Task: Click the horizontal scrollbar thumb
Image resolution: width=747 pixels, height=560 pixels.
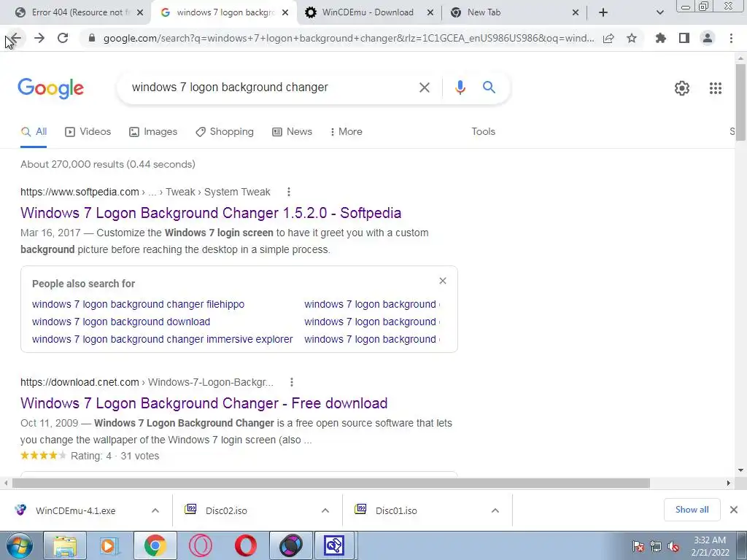Action: pyautogui.click(x=330, y=483)
